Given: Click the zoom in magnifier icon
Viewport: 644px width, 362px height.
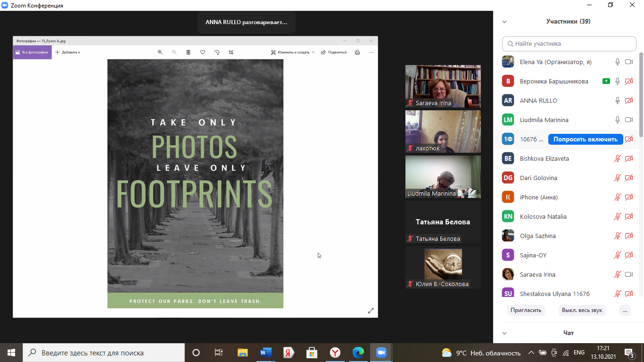Looking at the screenshot, I should pos(160,52).
